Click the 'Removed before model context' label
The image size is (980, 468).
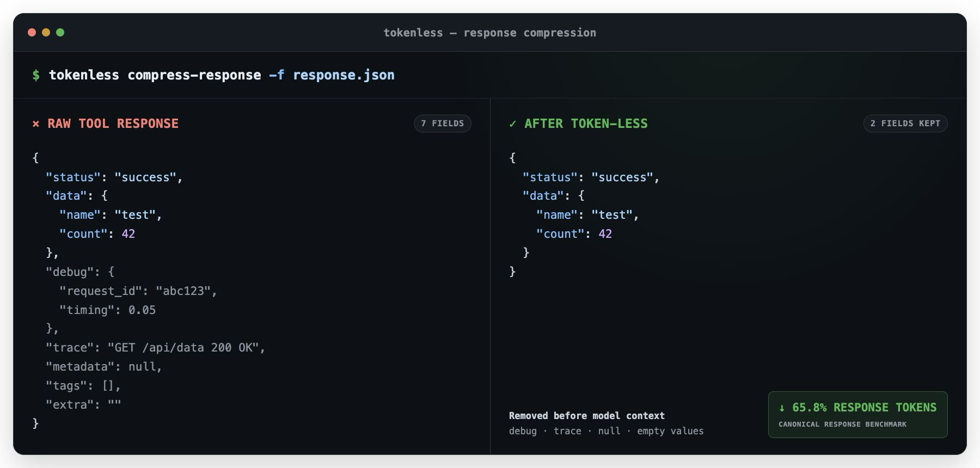pyautogui.click(x=587, y=416)
